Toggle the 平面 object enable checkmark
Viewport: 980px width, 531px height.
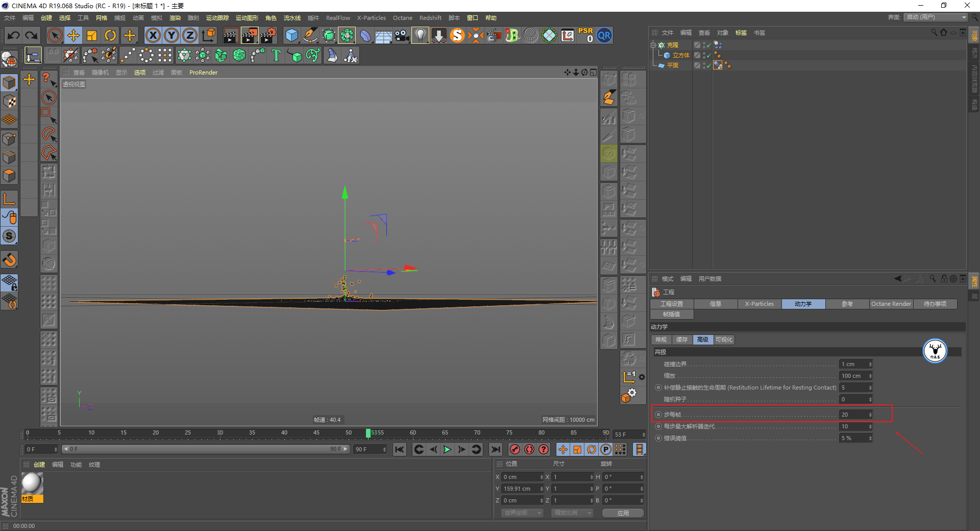pos(708,65)
